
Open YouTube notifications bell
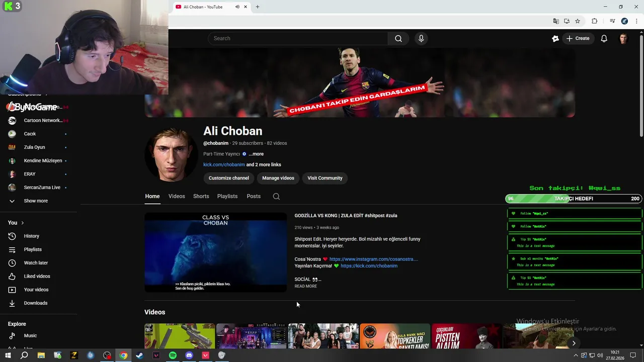tap(604, 39)
